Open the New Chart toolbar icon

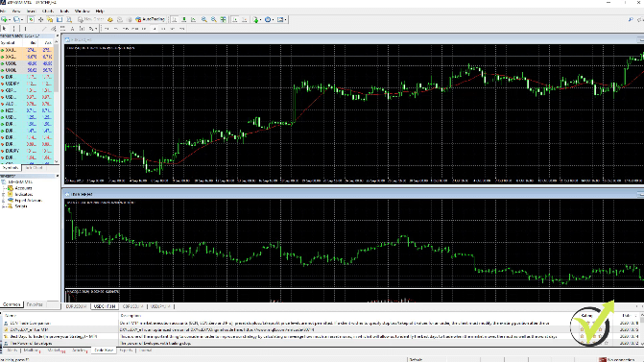[x=4, y=19]
